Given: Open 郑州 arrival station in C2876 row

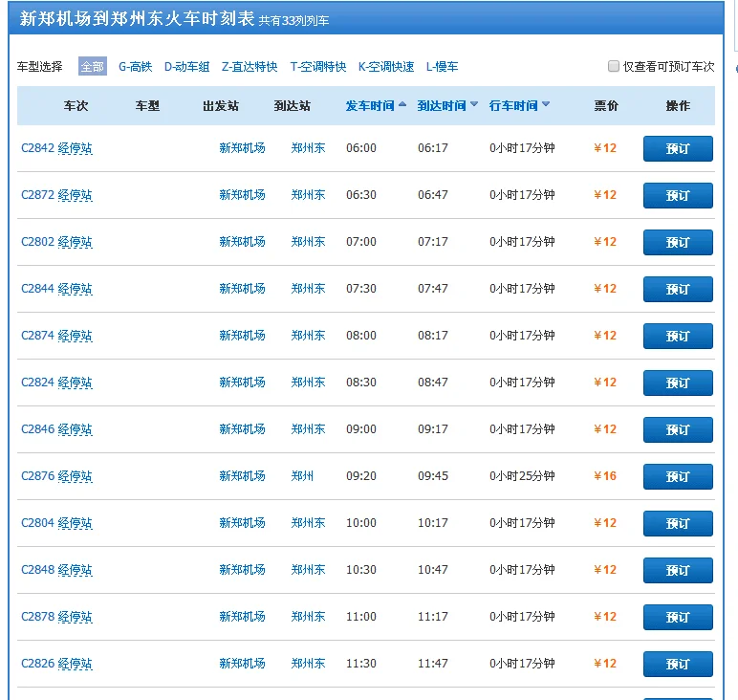Looking at the screenshot, I should tap(302, 476).
